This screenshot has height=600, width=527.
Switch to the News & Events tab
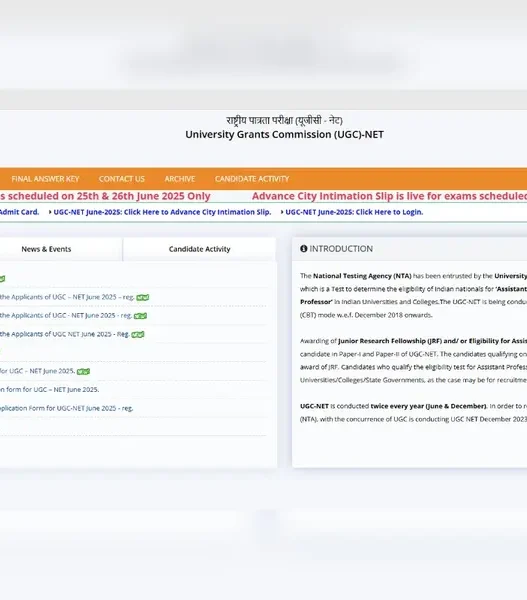(x=46, y=249)
